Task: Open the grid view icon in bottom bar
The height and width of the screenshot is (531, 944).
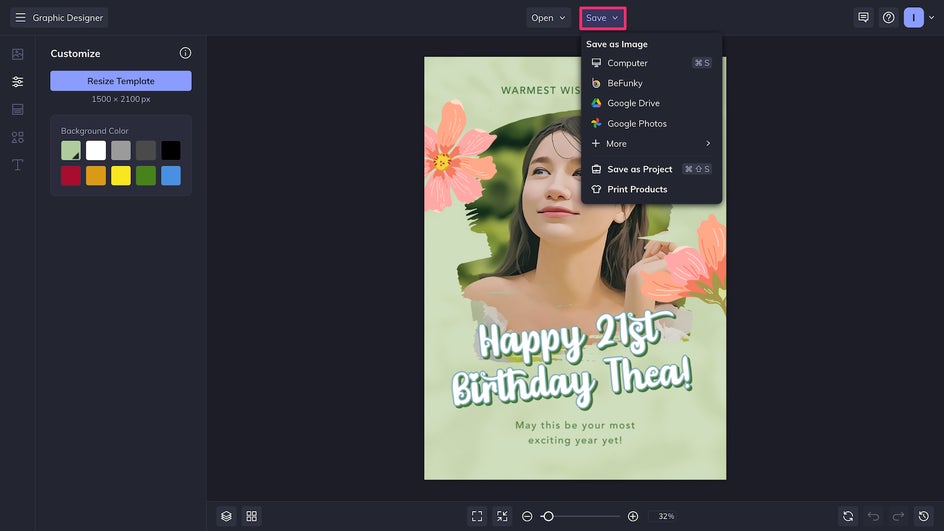Action: 252,516
